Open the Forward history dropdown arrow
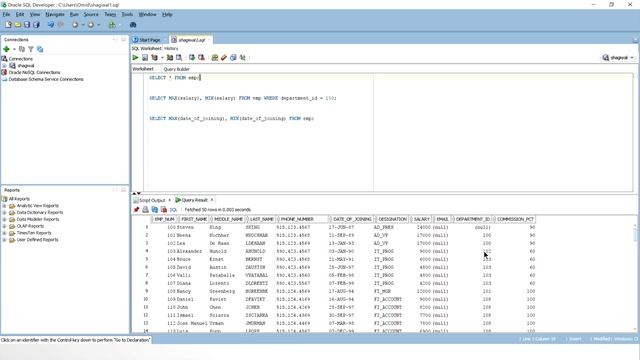 tap(99, 25)
